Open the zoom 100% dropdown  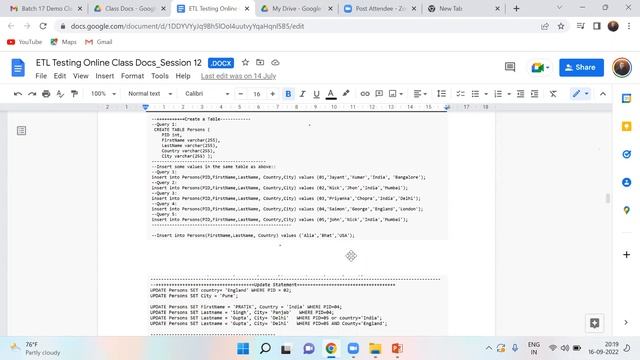pyautogui.click(x=103, y=94)
